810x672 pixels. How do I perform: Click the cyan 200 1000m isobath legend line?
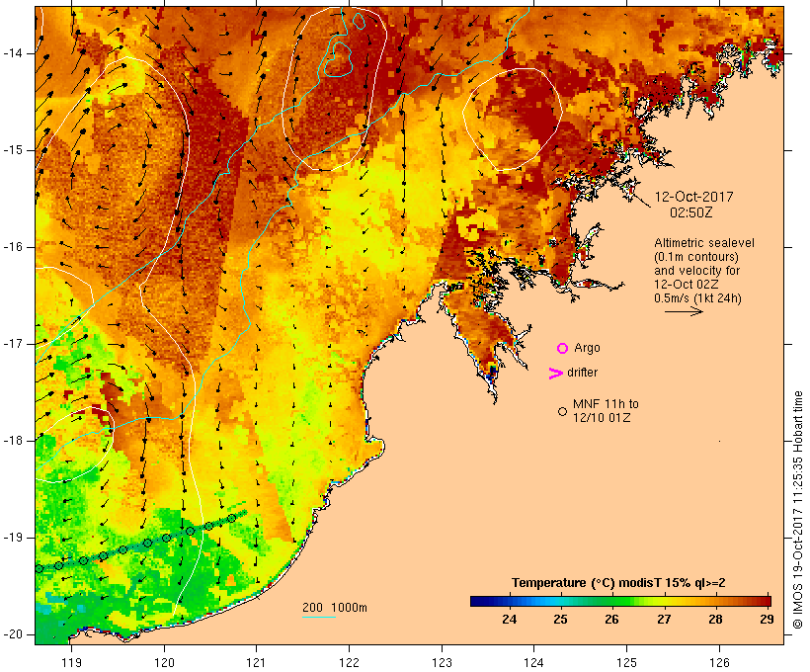coord(319,618)
